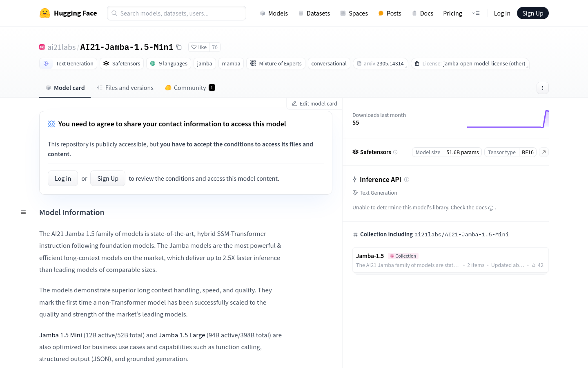The width and height of the screenshot is (588, 368).
Task: Click Edit model card
Action: pyautogui.click(x=314, y=103)
